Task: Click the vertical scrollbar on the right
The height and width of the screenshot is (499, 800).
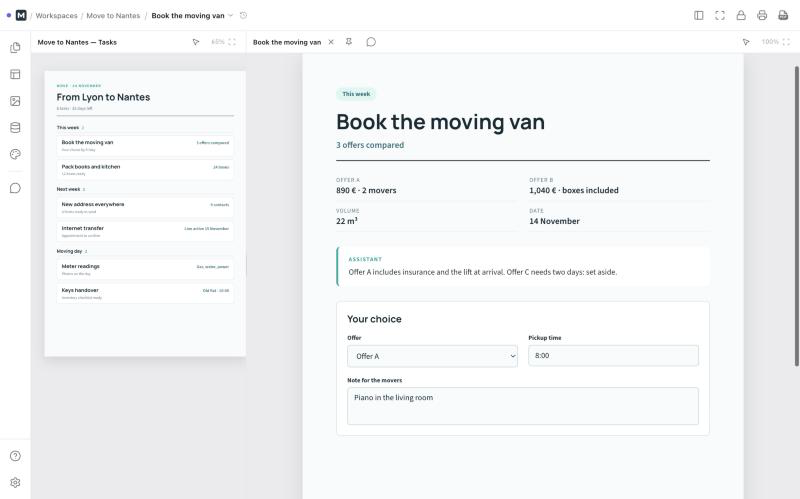Action: pyautogui.click(x=796, y=216)
